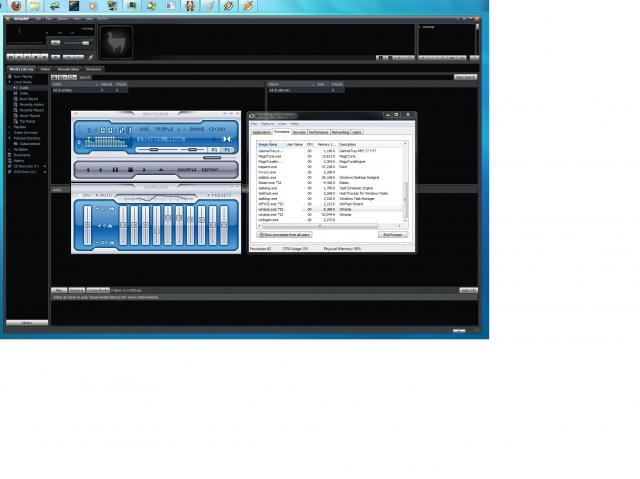Click the equalizer preamp slider
640x479 pixels.
[87, 225]
